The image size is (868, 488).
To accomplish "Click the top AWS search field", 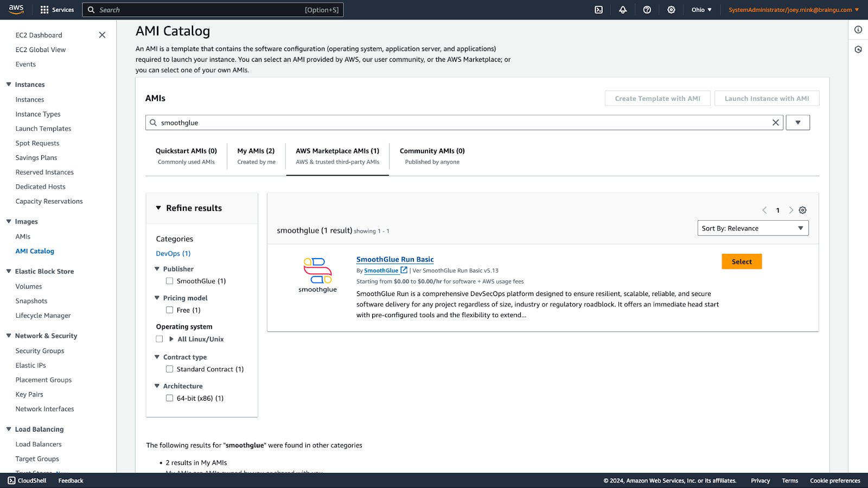I will coord(213,10).
